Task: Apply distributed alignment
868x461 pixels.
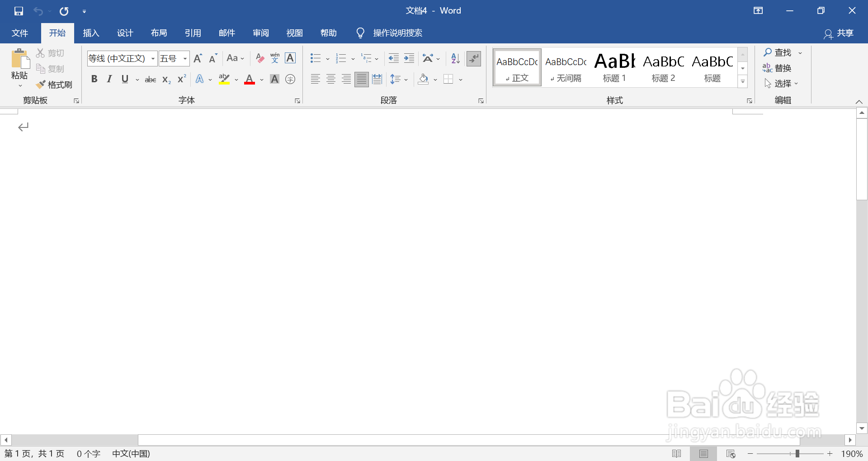Action: [x=377, y=79]
